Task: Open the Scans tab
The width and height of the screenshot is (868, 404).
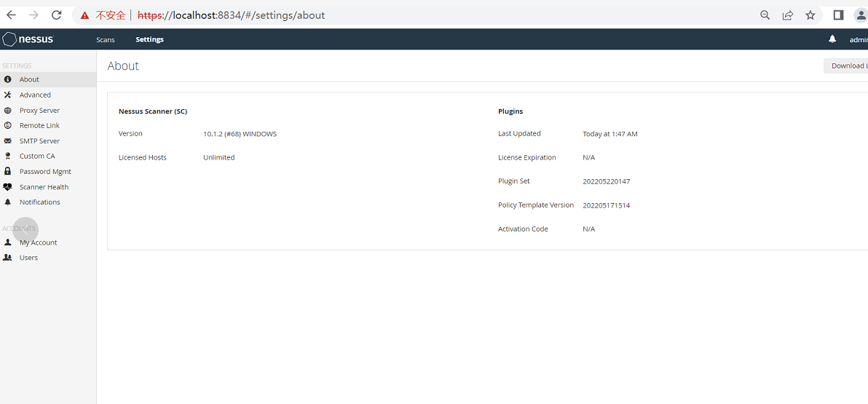Action: pos(105,39)
